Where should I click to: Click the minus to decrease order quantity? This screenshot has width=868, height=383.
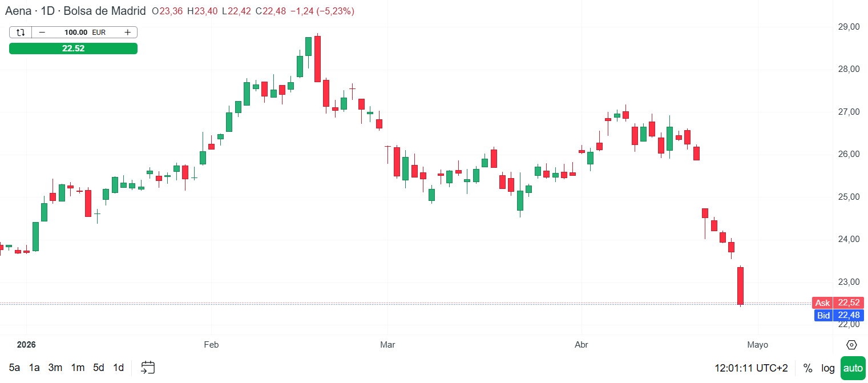coord(42,32)
